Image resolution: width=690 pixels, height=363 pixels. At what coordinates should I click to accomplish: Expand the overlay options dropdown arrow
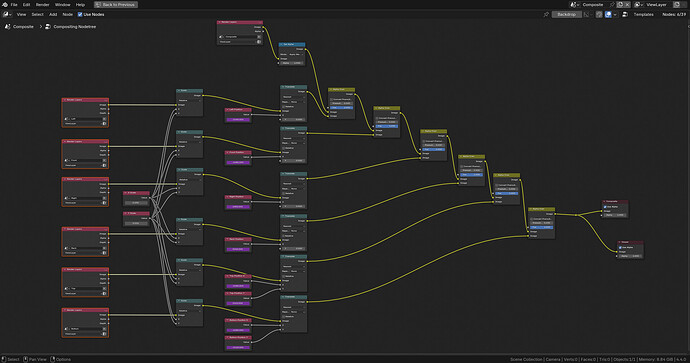point(615,15)
